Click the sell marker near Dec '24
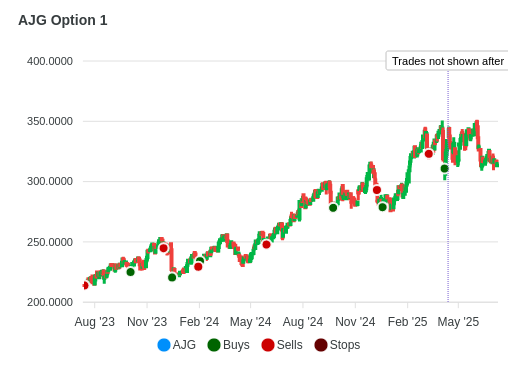The width and height of the screenshot is (530, 380). click(x=377, y=190)
